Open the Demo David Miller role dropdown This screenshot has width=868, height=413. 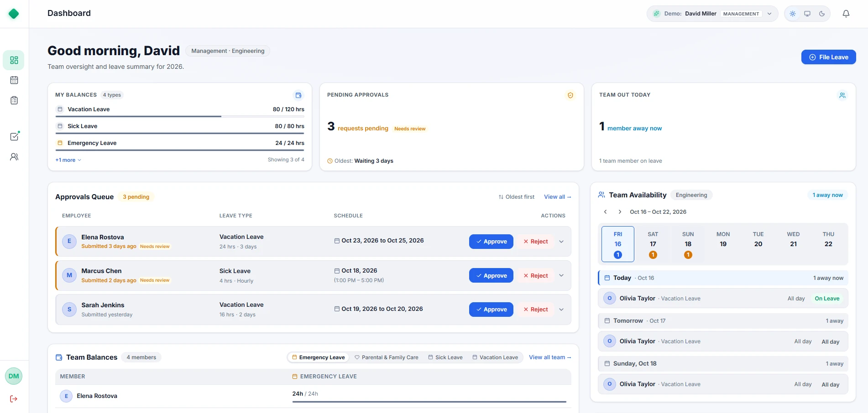coord(712,14)
